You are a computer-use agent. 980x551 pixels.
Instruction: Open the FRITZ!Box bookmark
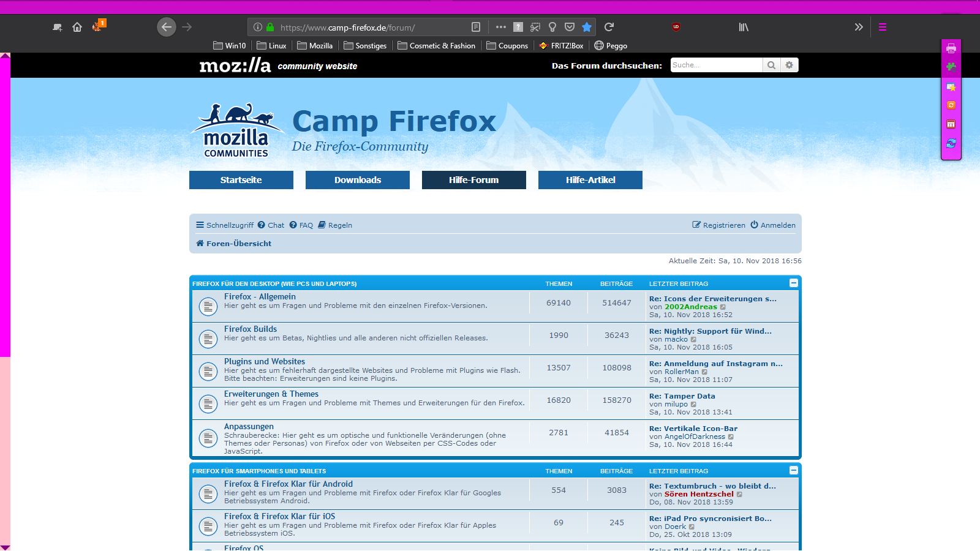(561, 46)
